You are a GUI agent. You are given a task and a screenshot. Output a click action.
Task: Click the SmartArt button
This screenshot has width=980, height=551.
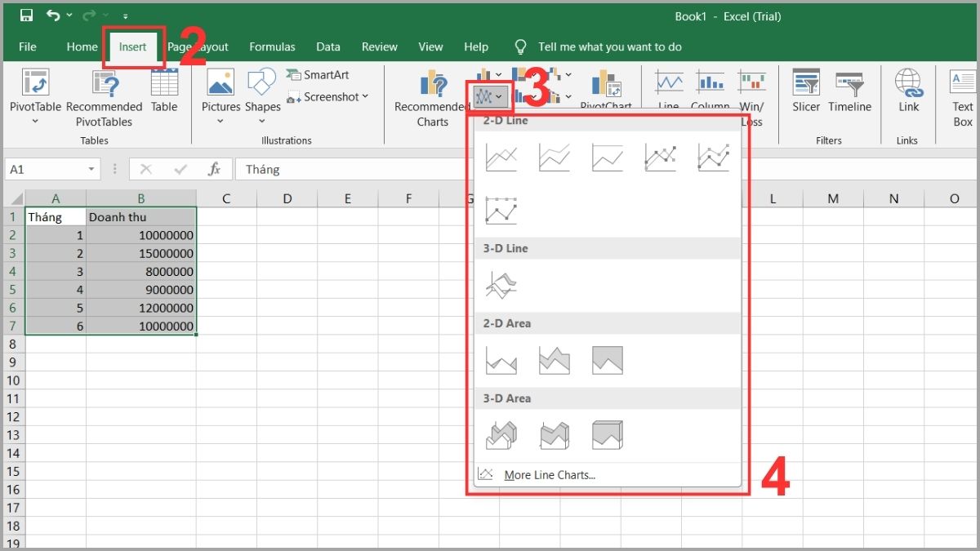pyautogui.click(x=318, y=75)
